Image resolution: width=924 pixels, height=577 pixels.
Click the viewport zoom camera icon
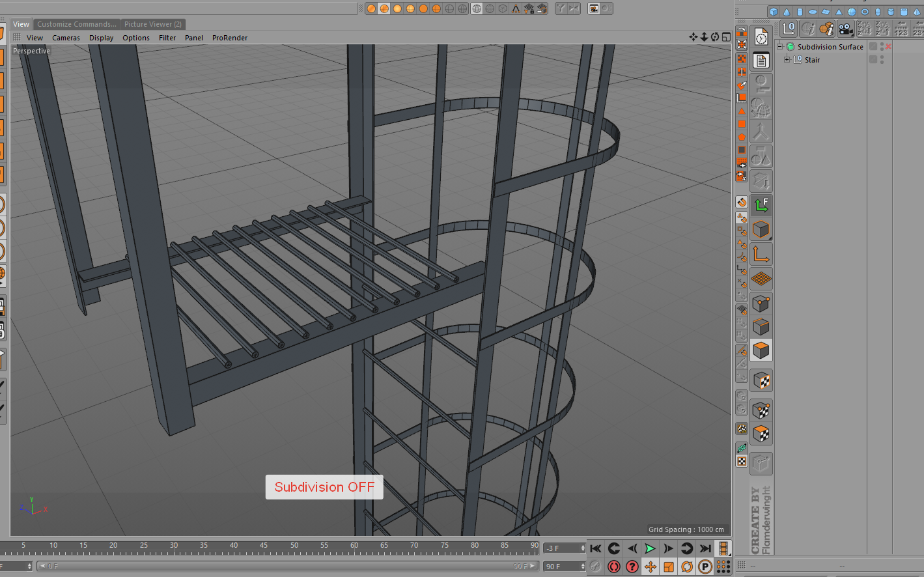[x=704, y=37]
